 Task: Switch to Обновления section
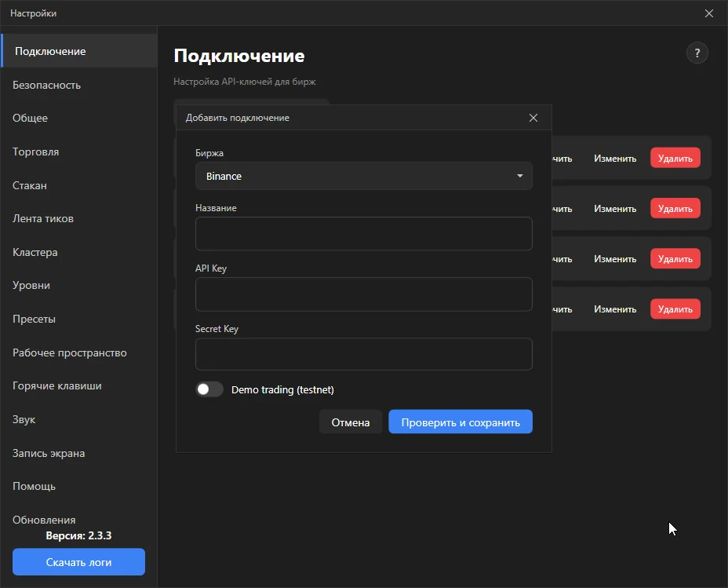79,520
